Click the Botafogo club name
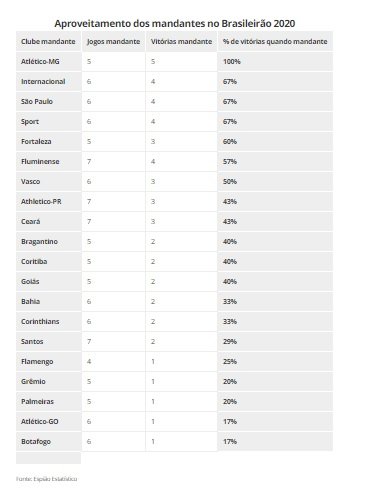The image size is (376, 494). [36, 442]
